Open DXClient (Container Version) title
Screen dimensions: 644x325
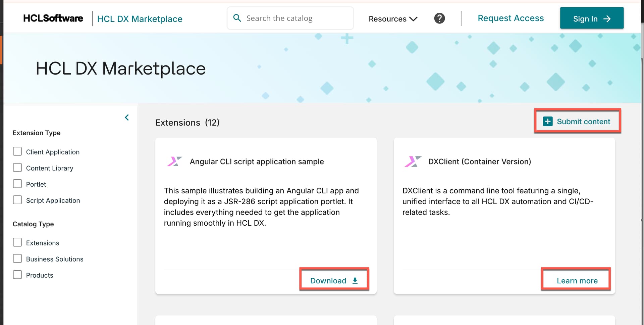(x=480, y=161)
